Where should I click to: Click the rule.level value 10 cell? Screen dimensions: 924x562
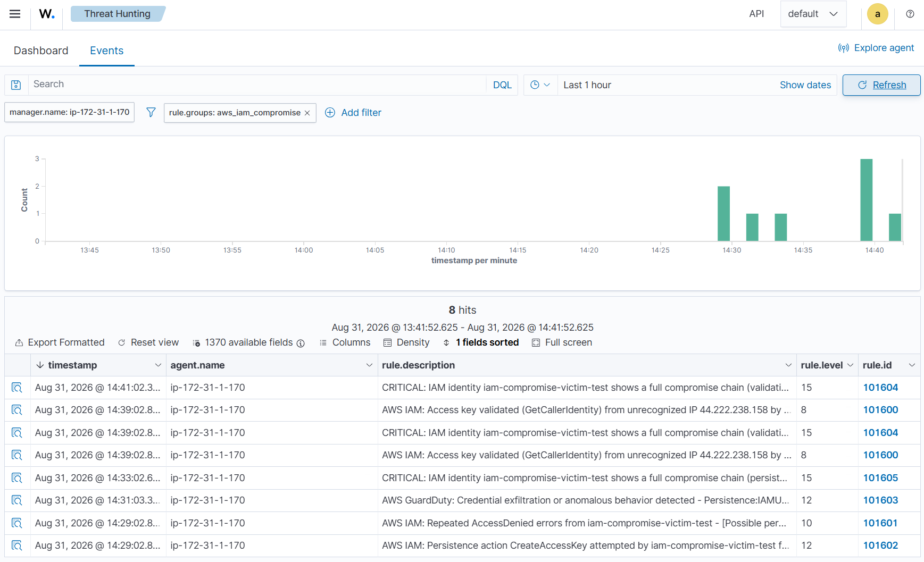click(827, 523)
